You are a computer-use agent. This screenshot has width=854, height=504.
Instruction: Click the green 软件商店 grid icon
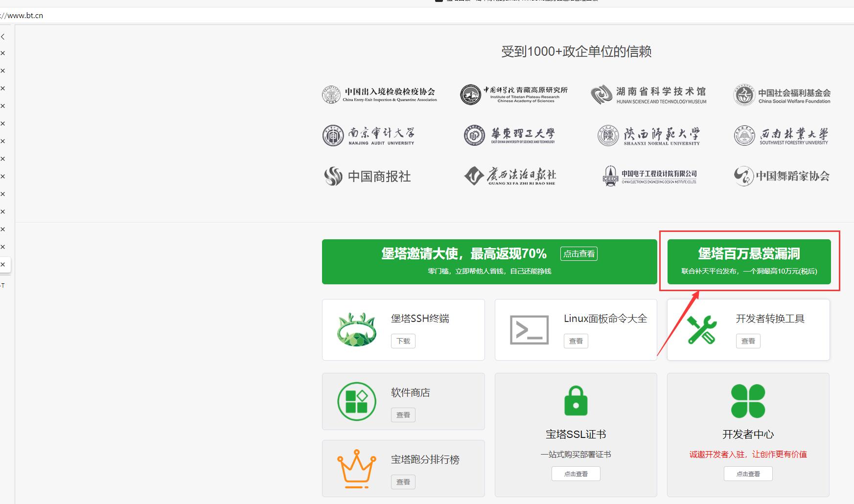pyautogui.click(x=357, y=401)
